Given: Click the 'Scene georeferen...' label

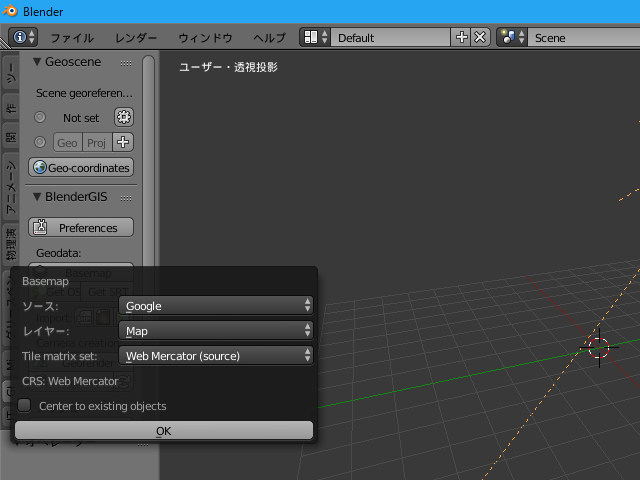Looking at the screenshot, I should (x=84, y=93).
